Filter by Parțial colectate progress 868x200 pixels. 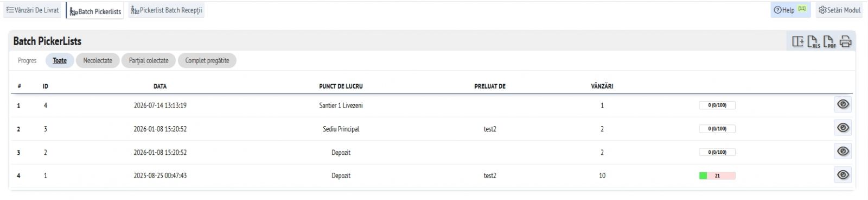pyautogui.click(x=149, y=60)
